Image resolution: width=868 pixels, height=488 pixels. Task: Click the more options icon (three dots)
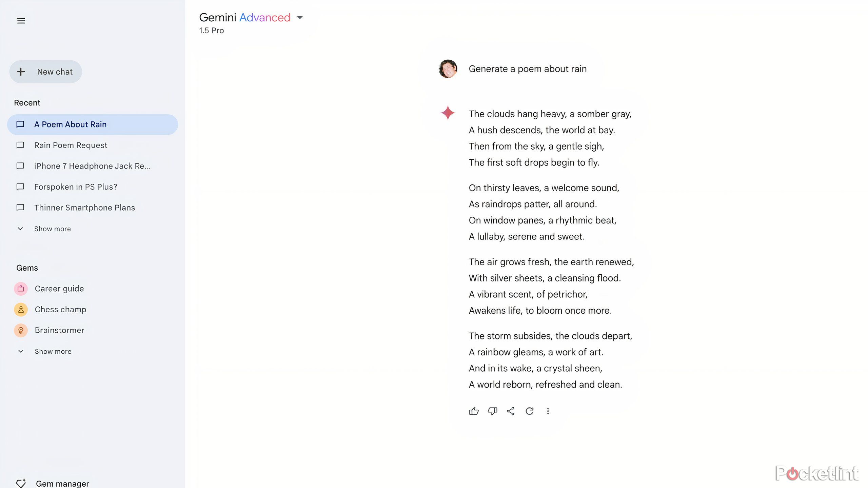click(548, 411)
